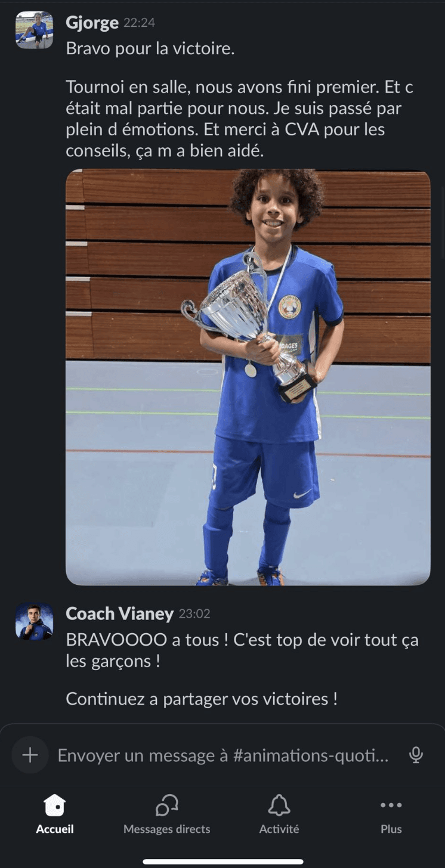Tap the Gjorge username
Viewport: 445px width, 868px height.
(x=92, y=23)
